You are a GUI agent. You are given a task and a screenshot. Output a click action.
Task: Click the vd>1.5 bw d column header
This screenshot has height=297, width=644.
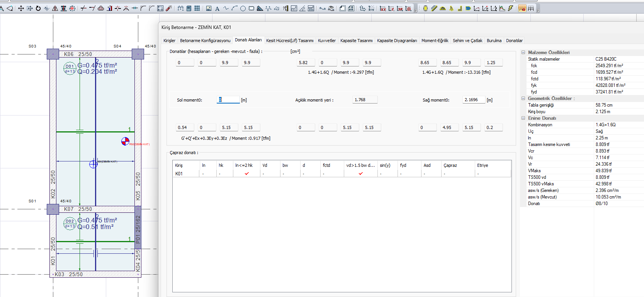tap(360, 165)
